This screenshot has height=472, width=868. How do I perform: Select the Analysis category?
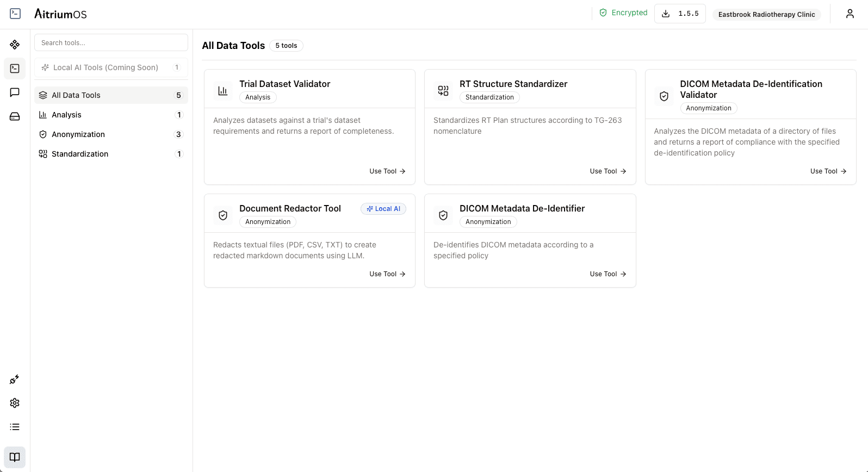click(x=111, y=115)
